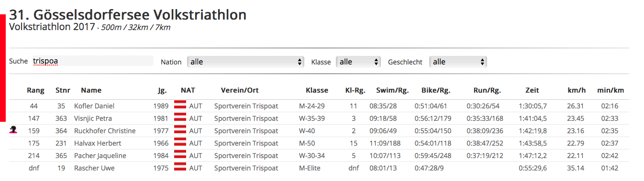The height and width of the screenshot is (181, 644).
Task: Sort by the Rang column header
Action: coord(35,90)
